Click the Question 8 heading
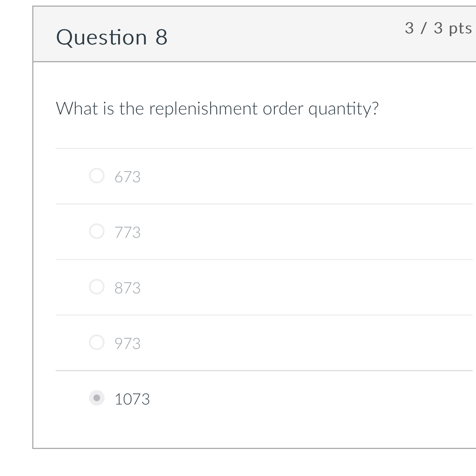The height and width of the screenshot is (476, 476). tap(112, 36)
